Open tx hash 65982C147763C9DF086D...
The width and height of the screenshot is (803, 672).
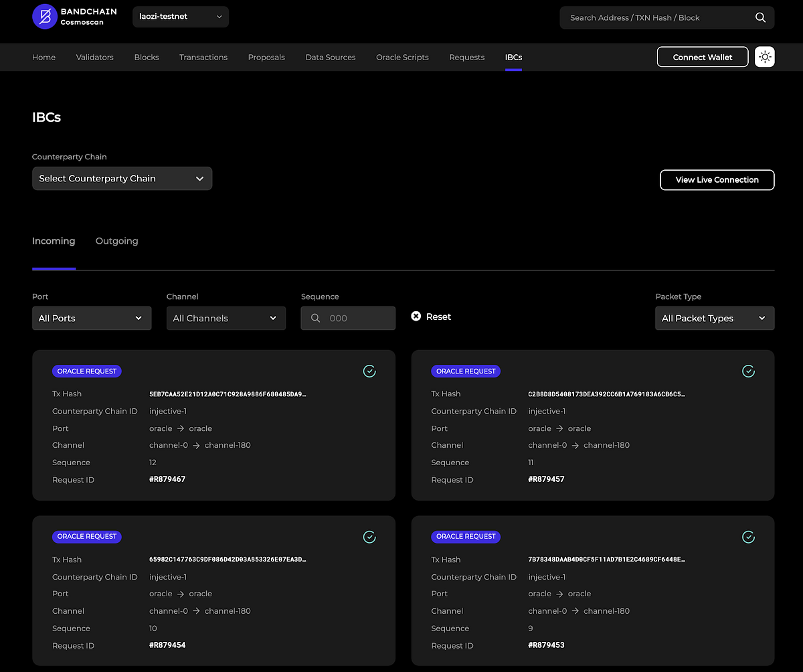228,560
